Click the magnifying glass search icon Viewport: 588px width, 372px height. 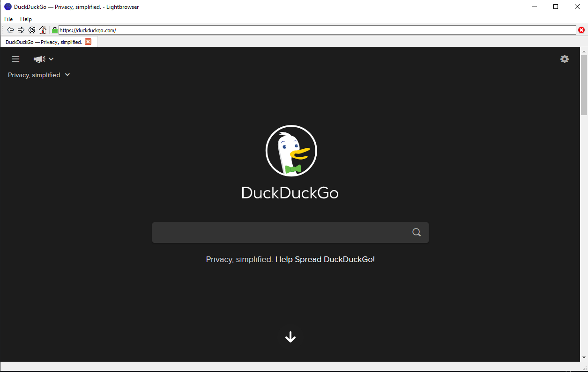click(x=416, y=232)
